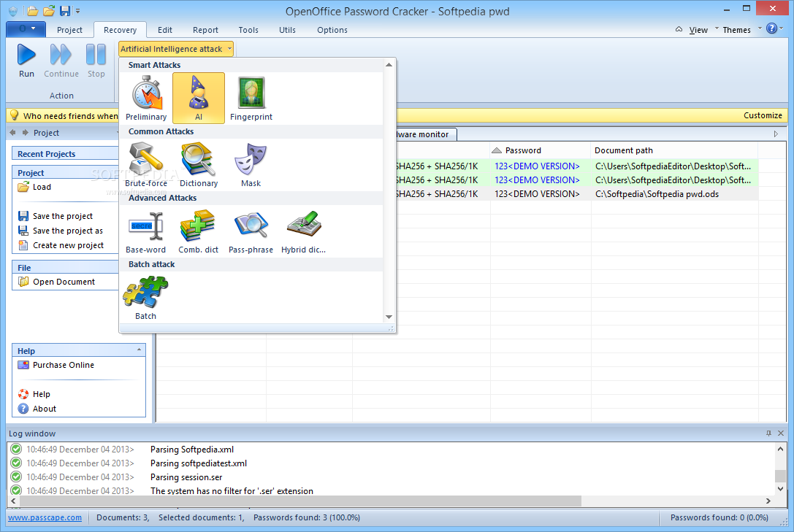Open the Project ribbon tab

pos(69,30)
